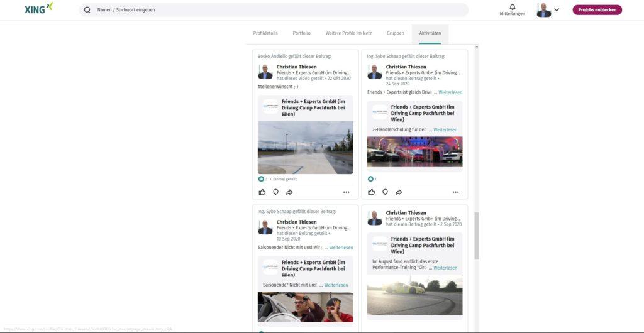This screenshot has height=333, width=644.
Task: Open Christian Thiesen name in 2 Sep post
Action: pyautogui.click(x=406, y=213)
